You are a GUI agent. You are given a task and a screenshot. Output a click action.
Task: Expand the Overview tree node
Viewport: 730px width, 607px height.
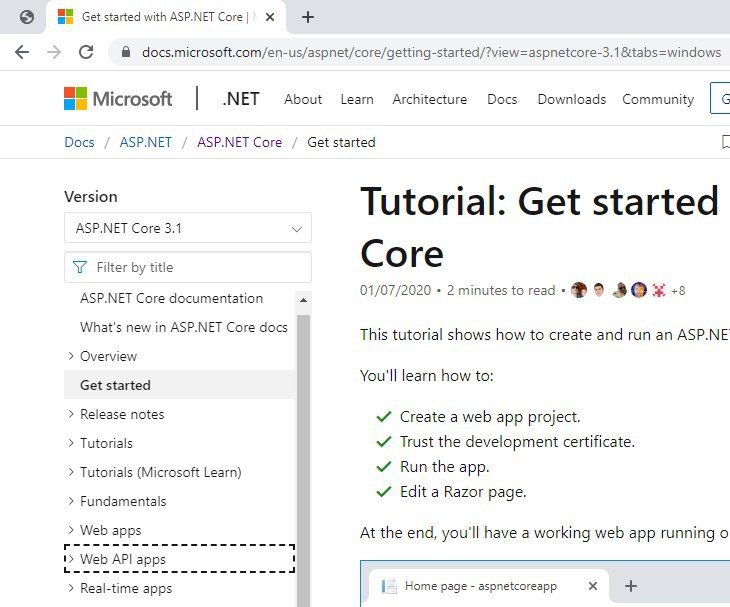(71, 356)
